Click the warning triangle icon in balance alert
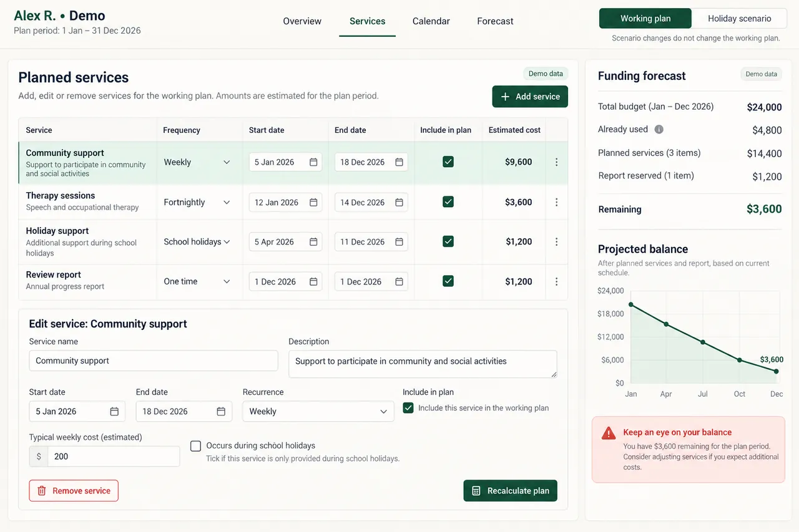Image resolution: width=799 pixels, height=532 pixels. 609,433
